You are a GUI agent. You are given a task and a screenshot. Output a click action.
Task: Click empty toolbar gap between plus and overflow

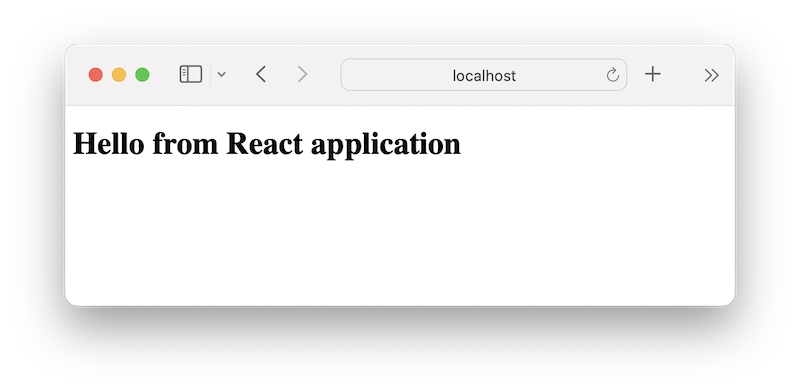coord(682,75)
